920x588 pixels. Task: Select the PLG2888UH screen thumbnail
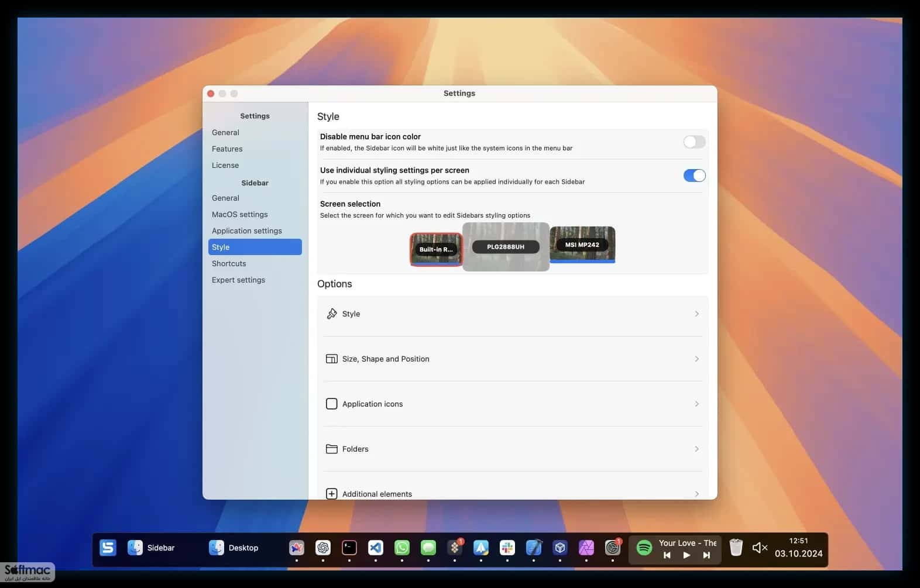506,247
